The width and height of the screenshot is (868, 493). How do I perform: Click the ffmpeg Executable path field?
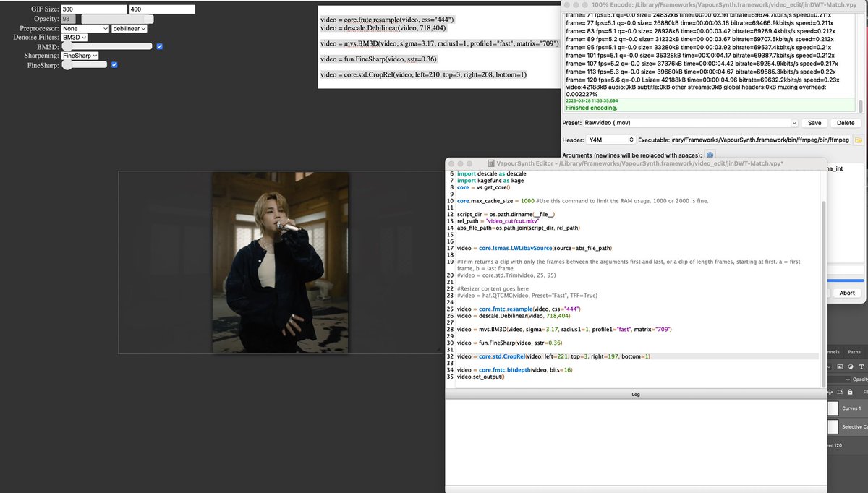tap(761, 140)
